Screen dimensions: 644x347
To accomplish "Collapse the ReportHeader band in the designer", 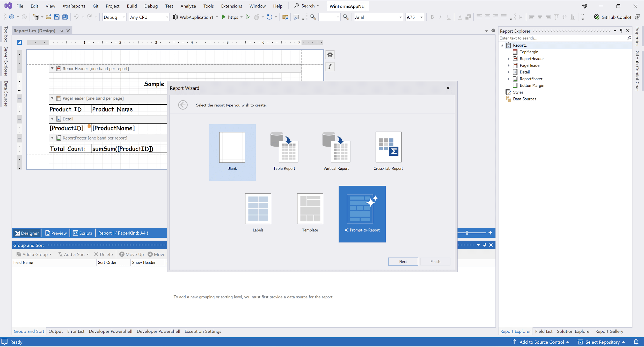I will coord(52,68).
